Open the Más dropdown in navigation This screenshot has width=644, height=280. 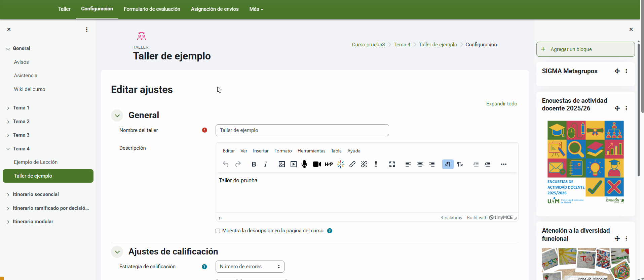256,9
